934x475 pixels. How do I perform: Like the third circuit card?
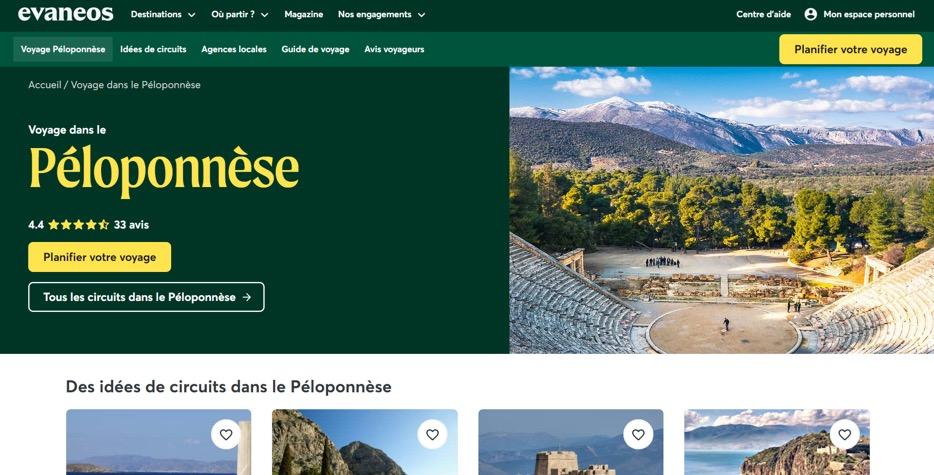click(638, 434)
